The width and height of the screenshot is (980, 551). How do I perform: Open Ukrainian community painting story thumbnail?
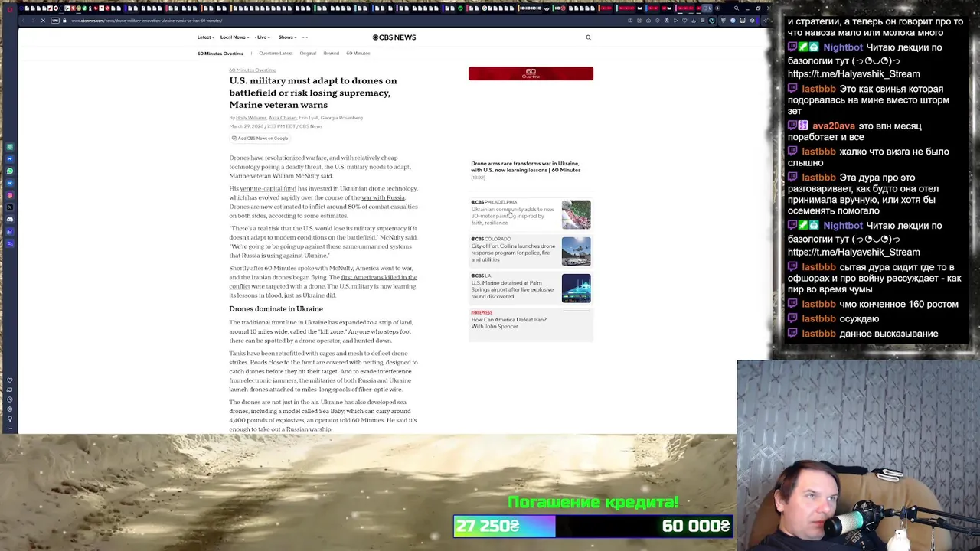(x=576, y=215)
